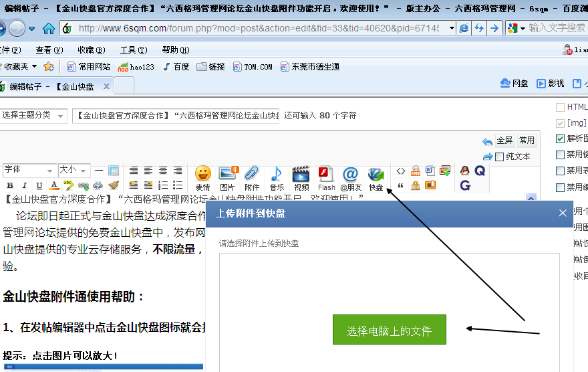This screenshot has width=588, height=372.
Task: Switch editor to 全屏 fullscreen mode
Action: [x=504, y=141]
